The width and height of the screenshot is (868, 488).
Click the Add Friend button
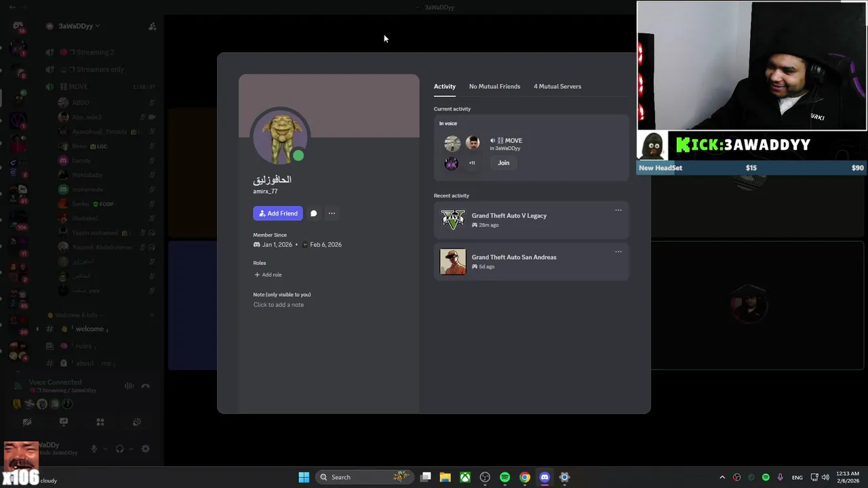pyautogui.click(x=278, y=213)
